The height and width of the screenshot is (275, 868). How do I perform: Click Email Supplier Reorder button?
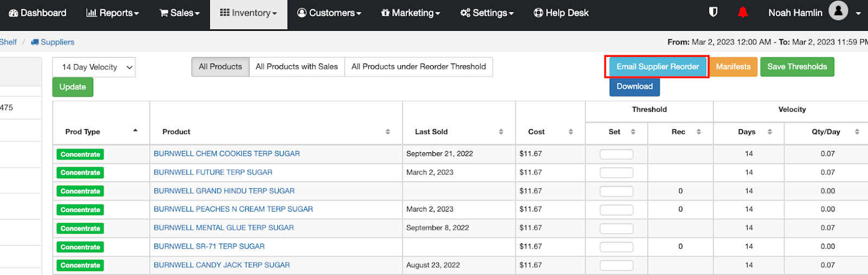(658, 67)
